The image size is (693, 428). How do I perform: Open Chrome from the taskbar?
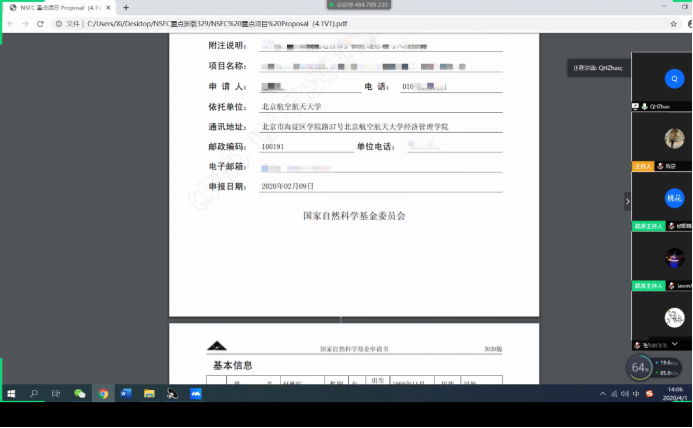(103, 394)
